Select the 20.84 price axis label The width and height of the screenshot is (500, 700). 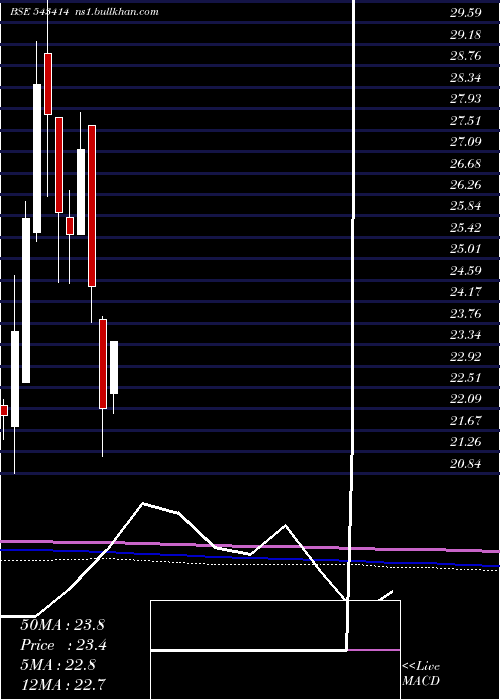click(x=466, y=464)
